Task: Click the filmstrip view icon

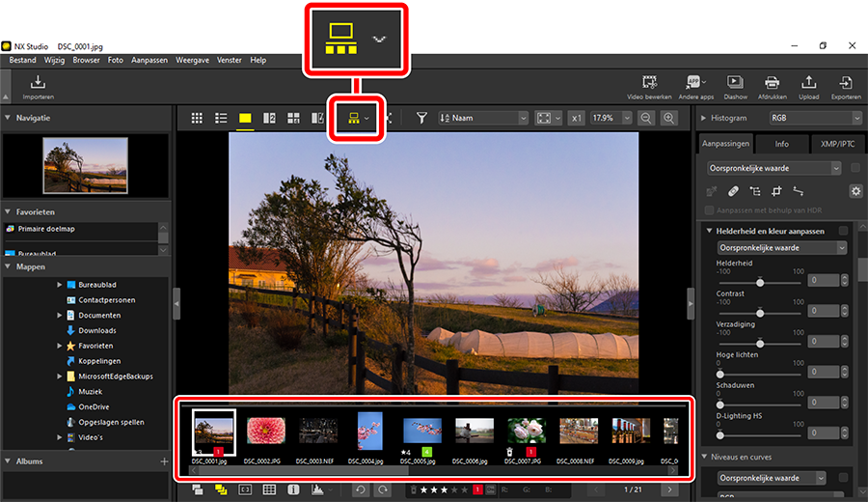Action: pos(353,118)
